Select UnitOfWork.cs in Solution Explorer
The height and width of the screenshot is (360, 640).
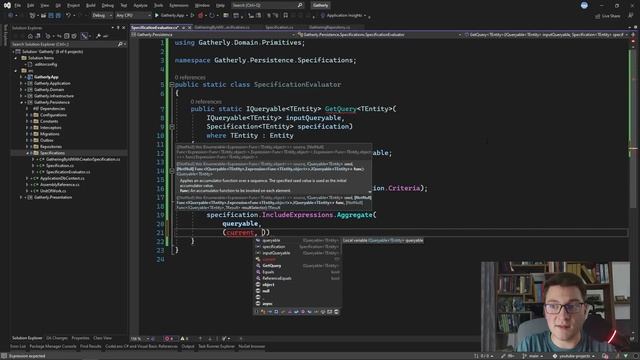53,191
